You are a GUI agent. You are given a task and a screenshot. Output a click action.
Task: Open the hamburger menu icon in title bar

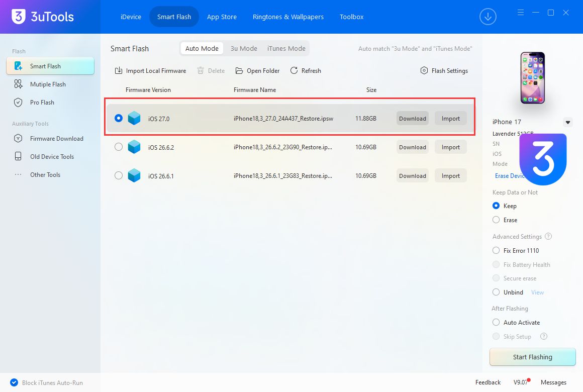point(521,13)
